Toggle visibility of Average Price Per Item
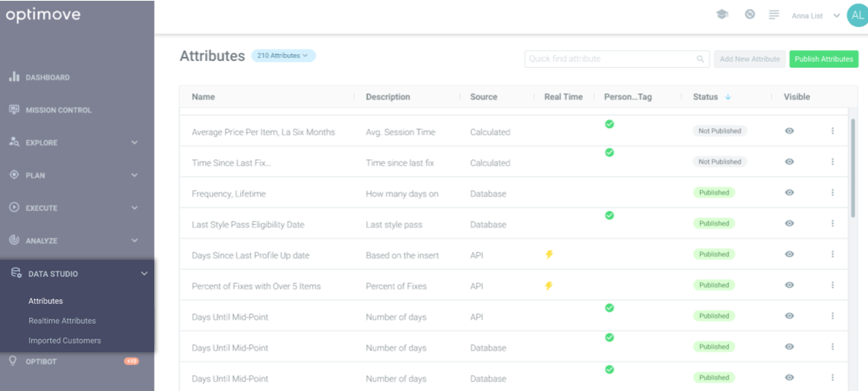Image resolution: width=868 pixels, height=391 pixels. [x=789, y=131]
